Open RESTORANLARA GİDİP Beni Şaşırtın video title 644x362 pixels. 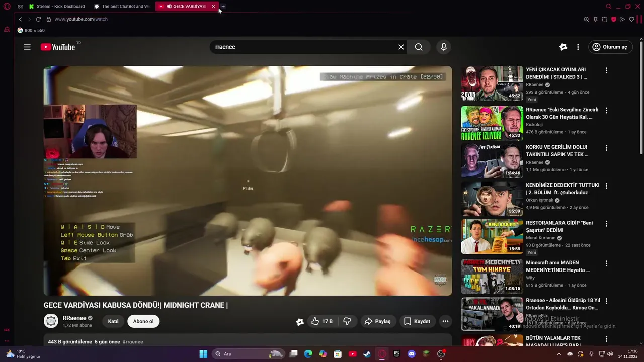click(559, 226)
